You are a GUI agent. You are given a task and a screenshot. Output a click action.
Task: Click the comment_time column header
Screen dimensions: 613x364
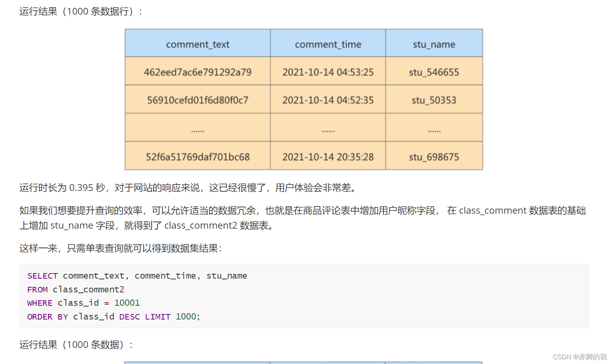328,43
